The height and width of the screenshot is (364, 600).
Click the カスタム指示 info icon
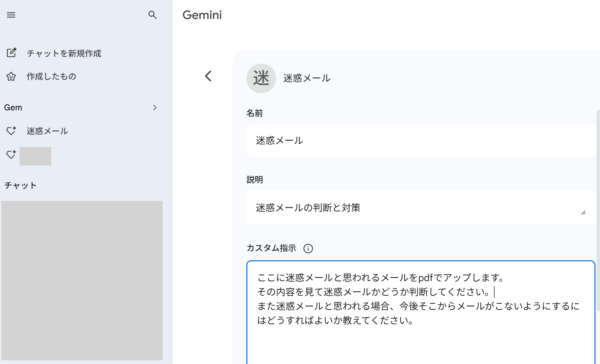tap(308, 248)
